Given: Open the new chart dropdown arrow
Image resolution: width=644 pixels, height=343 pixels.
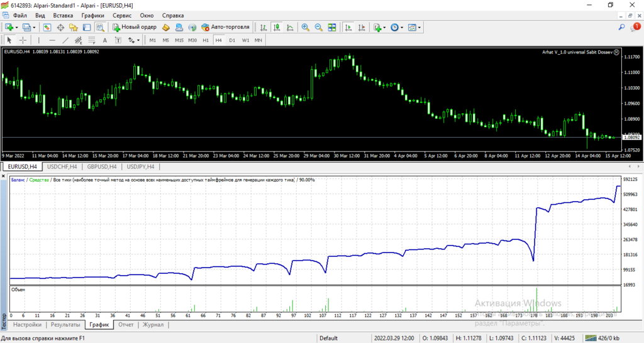Looking at the screenshot, I should pos(16,28).
